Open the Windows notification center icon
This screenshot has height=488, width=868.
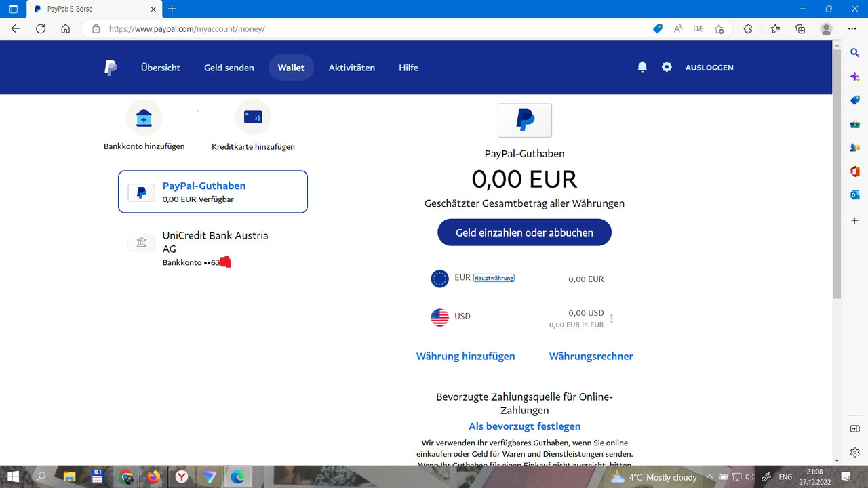click(846, 476)
